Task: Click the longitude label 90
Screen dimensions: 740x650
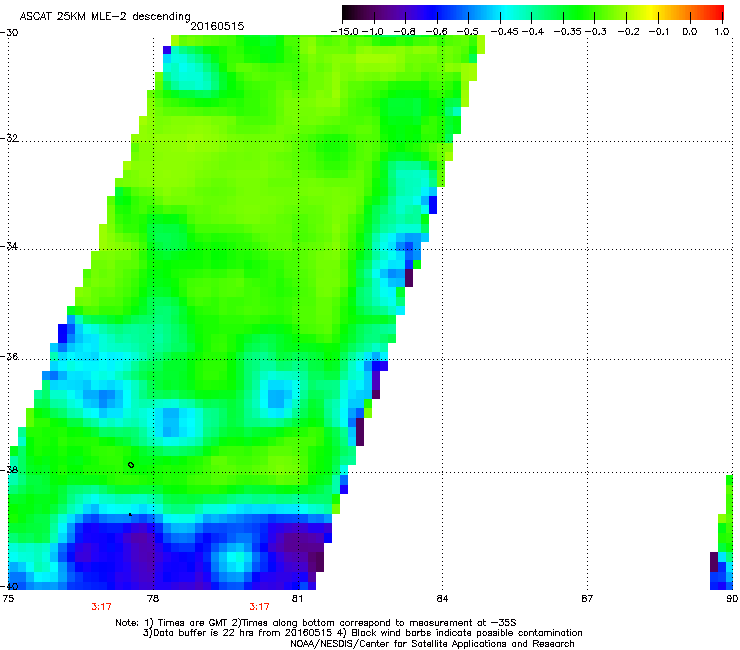Action: click(x=732, y=599)
